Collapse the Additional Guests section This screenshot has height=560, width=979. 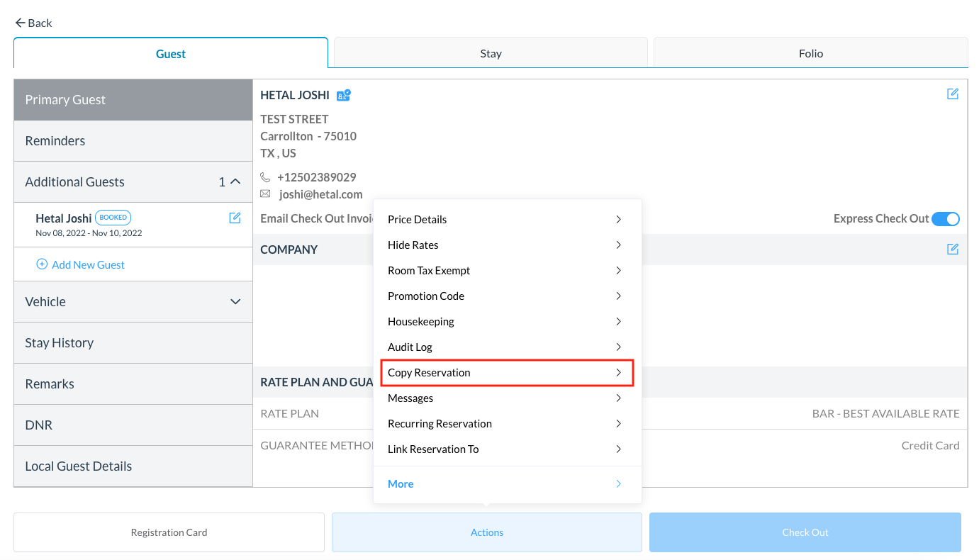[x=235, y=182]
